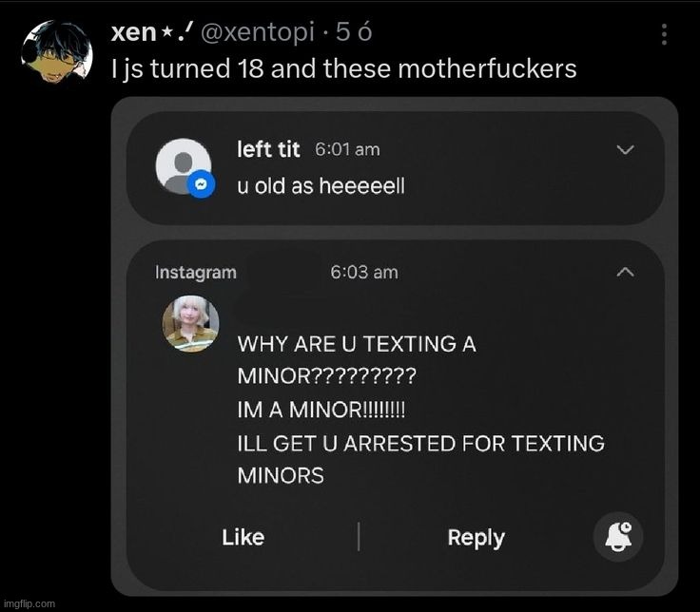Image resolution: width=700 pixels, height=612 pixels.
Task: Click the Messenger badge icon
Action: tap(200, 184)
